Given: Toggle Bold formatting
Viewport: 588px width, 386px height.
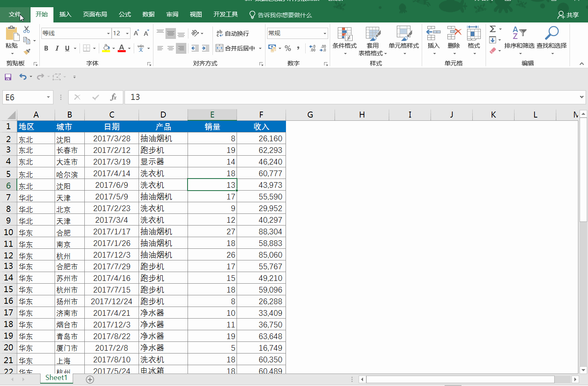Looking at the screenshot, I should [46, 48].
